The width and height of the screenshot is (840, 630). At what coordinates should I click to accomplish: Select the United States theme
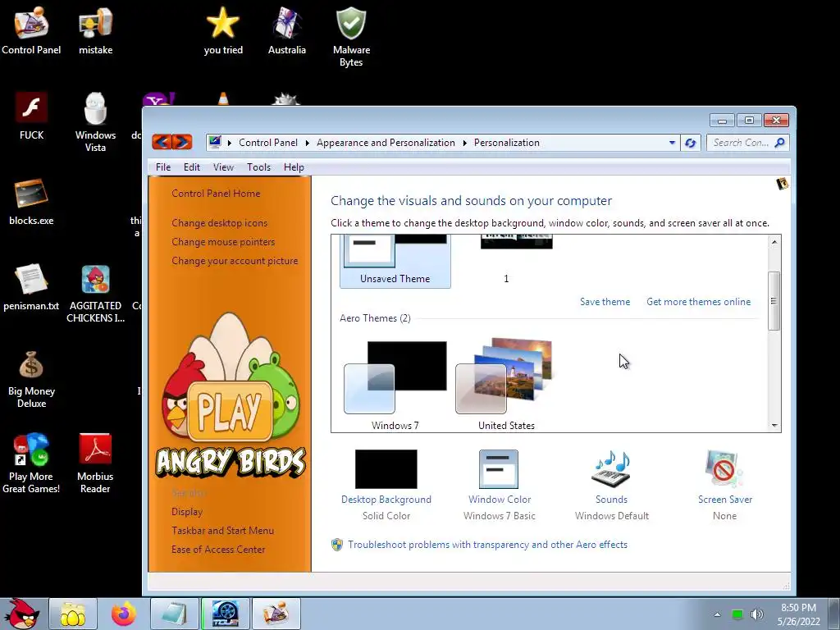pyautogui.click(x=506, y=385)
